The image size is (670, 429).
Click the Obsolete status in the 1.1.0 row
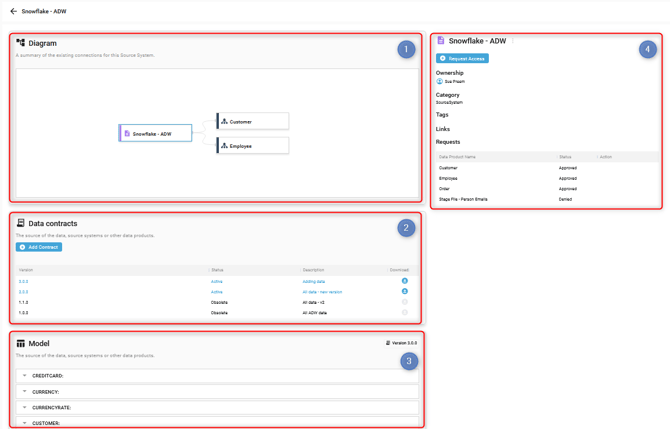point(219,303)
